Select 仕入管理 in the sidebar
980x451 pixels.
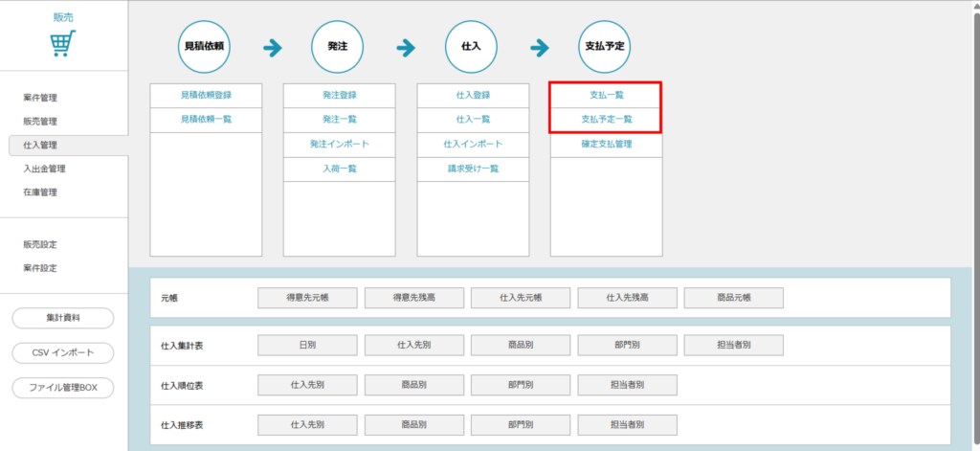40,146
